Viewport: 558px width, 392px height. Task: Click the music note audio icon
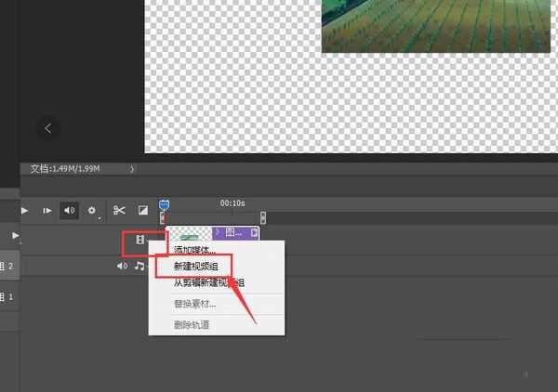[139, 267]
